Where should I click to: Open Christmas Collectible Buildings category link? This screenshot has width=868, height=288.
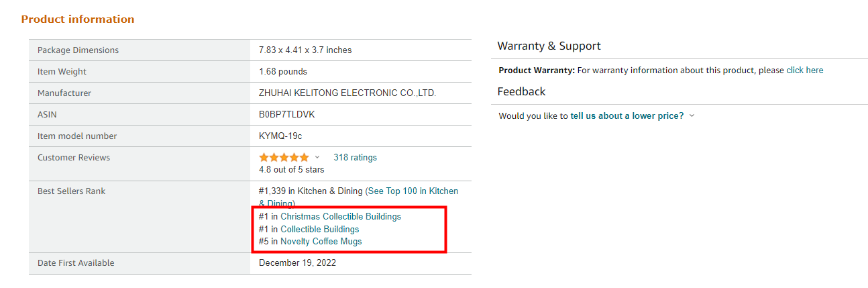click(x=341, y=216)
